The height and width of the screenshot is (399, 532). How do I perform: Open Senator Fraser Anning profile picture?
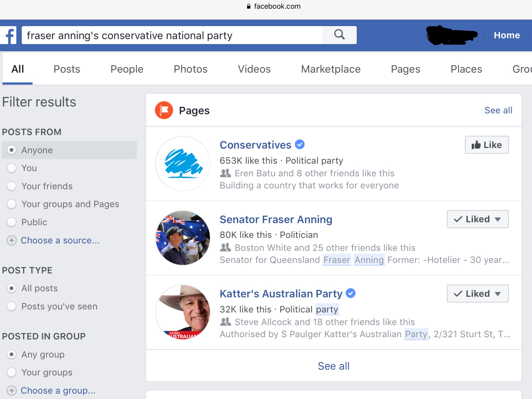(183, 238)
